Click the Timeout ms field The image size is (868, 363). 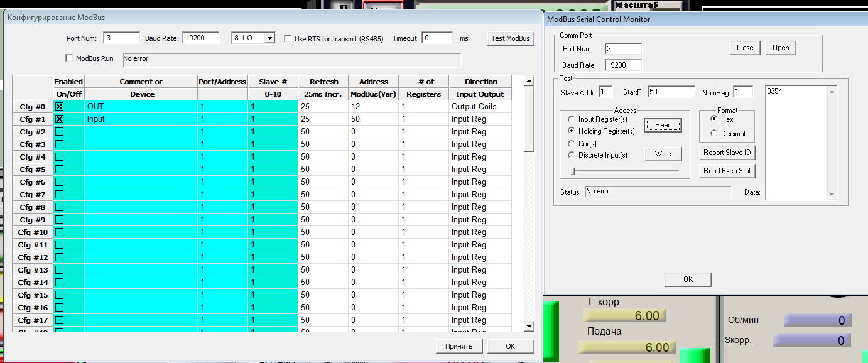[437, 38]
